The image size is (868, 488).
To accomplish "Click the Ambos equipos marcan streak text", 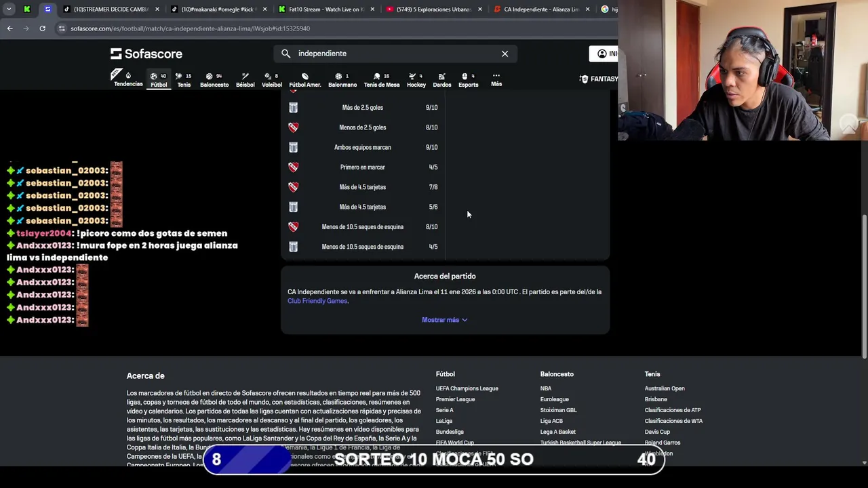I will (x=362, y=147).
